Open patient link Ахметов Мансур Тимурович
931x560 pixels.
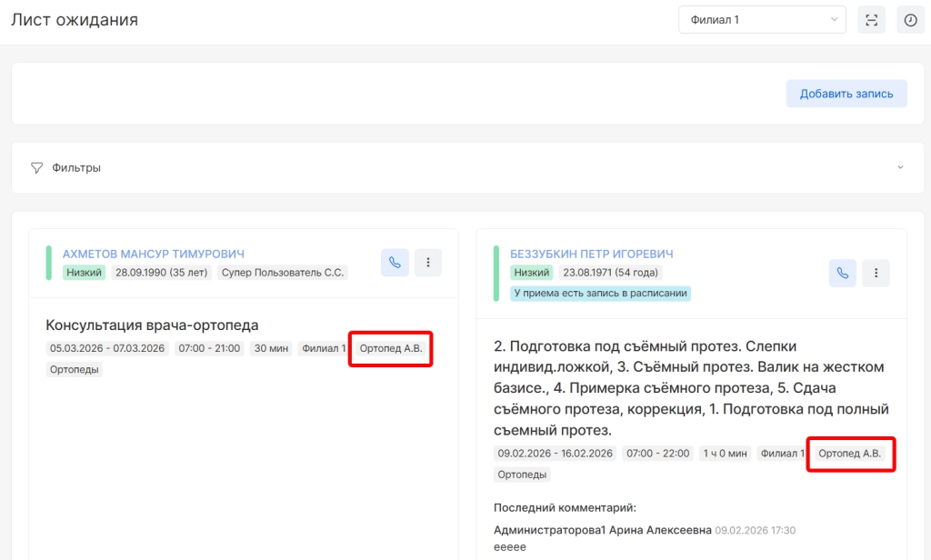point(154,255)
